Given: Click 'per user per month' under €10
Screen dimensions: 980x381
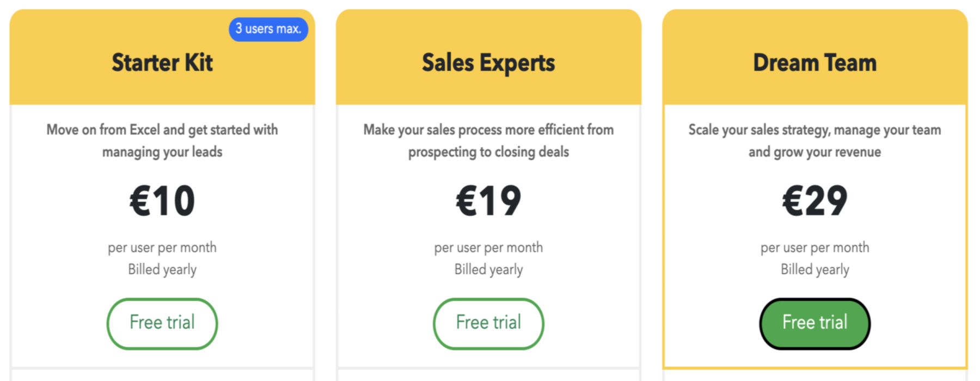Looking at the screenshot, I should point(162,248).
